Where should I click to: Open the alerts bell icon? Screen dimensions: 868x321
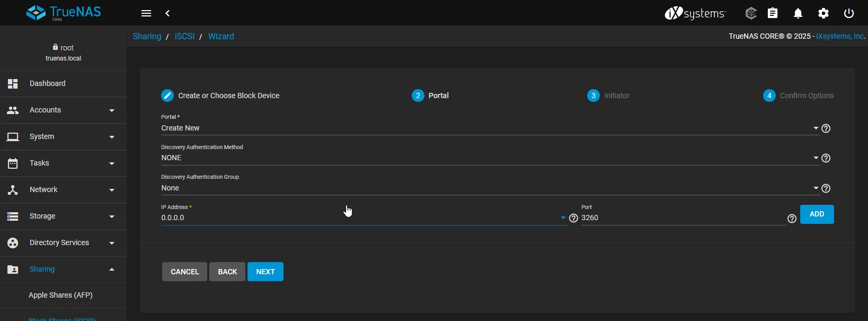[x=798, y=13]
